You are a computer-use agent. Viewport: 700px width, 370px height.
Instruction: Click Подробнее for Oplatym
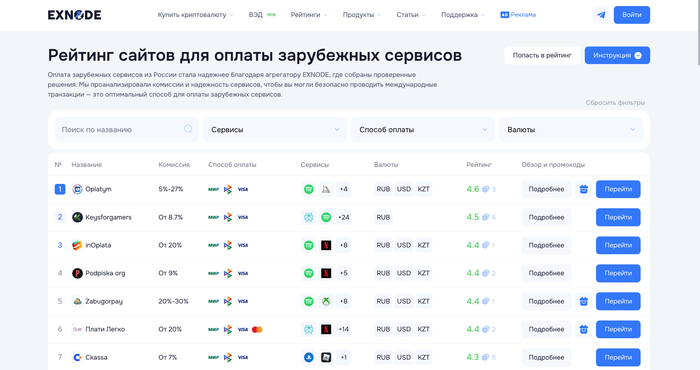pos(546,189)
